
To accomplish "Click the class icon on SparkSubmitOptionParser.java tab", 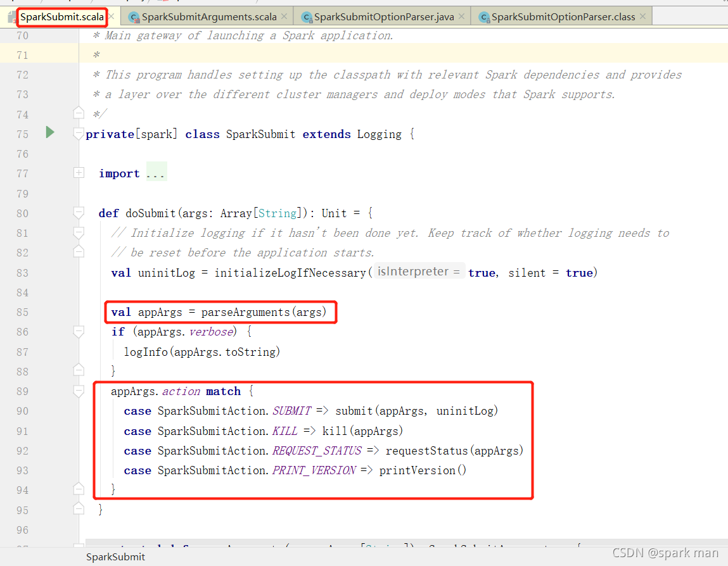I will [307, 18].
